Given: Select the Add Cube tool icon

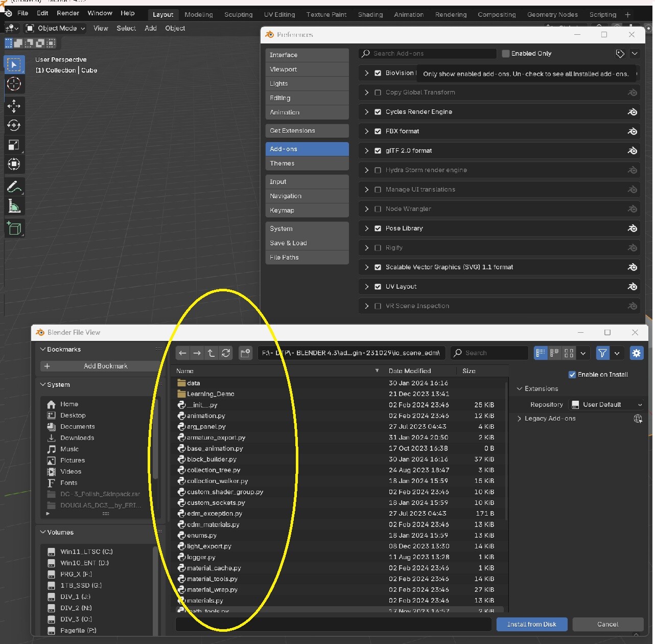Looking at the screenshot, I should click(x=14, y=228).
